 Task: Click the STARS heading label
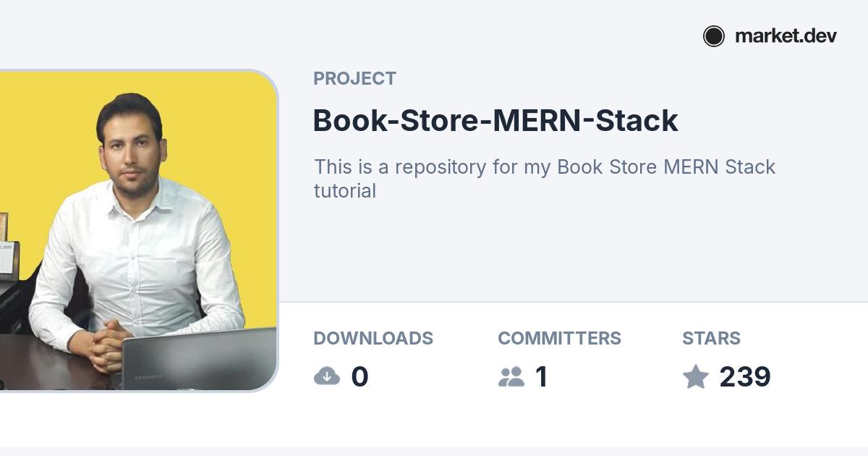(x=711, y=338)
